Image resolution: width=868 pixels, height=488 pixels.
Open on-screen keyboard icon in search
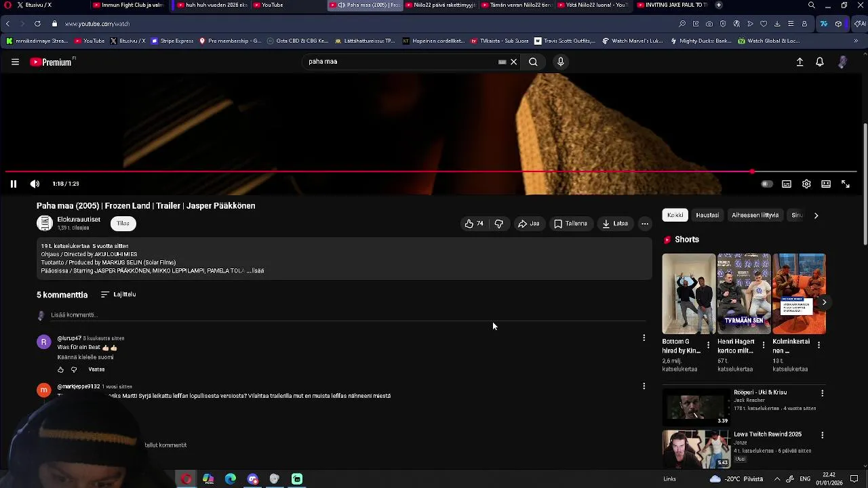[502, 62]
